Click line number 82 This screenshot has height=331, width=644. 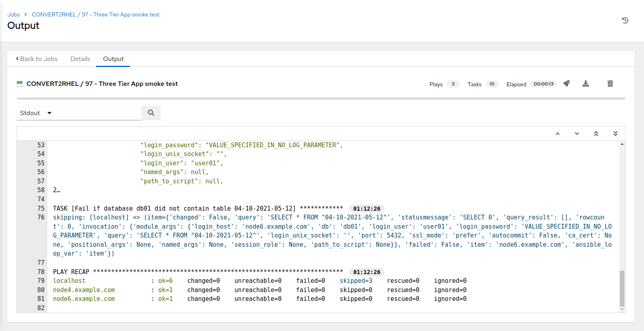coord(41,308)
